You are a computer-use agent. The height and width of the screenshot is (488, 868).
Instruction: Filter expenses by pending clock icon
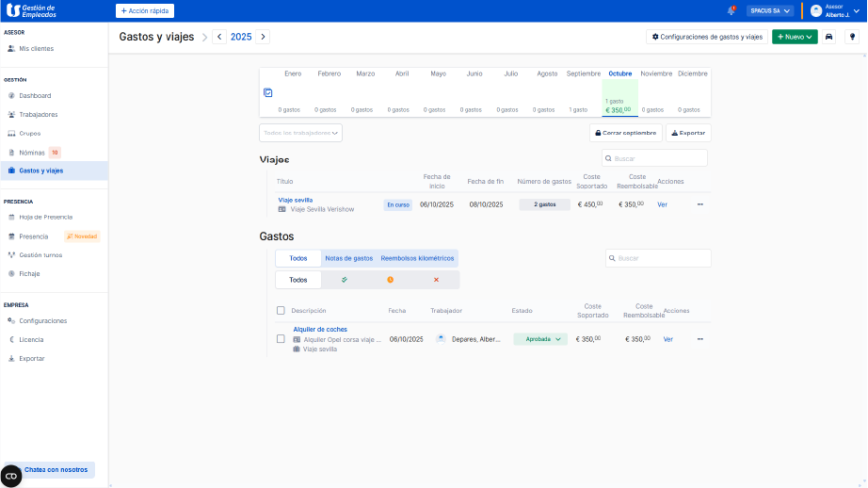pos(390,280)
